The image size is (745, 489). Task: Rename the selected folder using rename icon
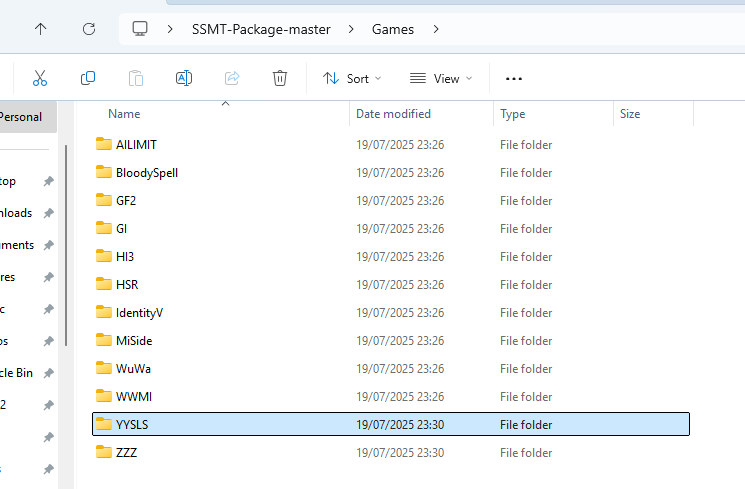pyautogui.click(x=184, y=78)
